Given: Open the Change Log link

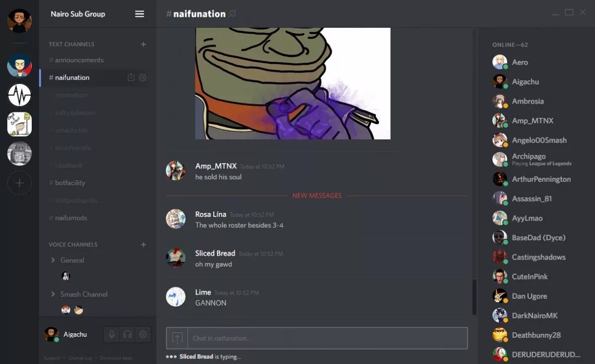Looking at the screenshot, I should coord(80,358).
